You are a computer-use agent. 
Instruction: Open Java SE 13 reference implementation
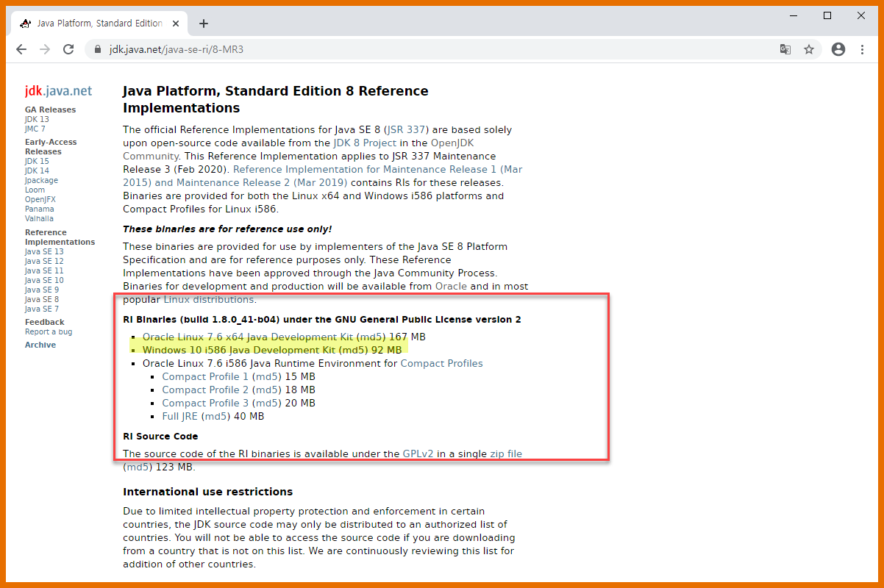click(x=44, y=251)
